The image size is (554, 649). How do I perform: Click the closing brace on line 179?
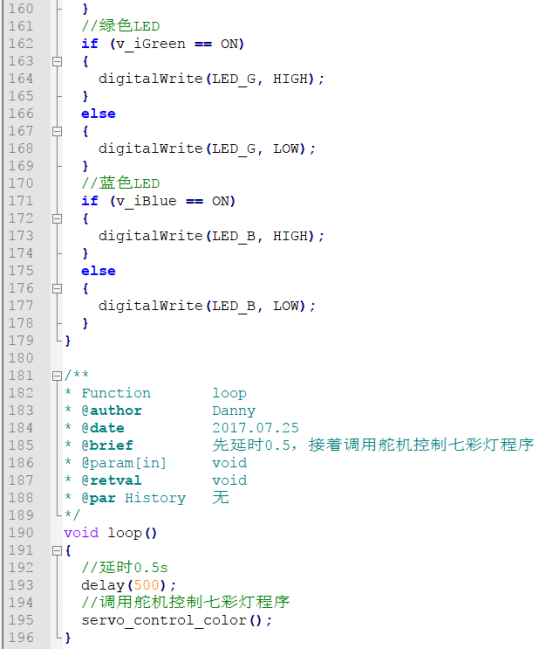click(68, 341)
